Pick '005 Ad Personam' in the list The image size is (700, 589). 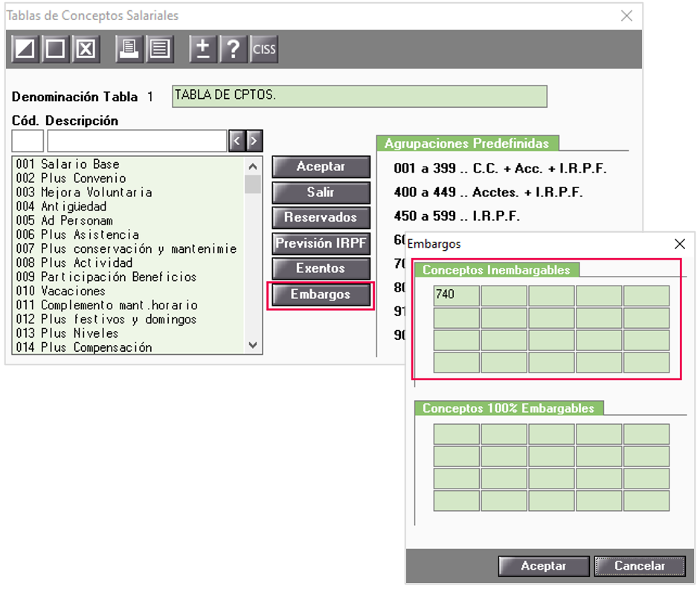click(128, 220)
